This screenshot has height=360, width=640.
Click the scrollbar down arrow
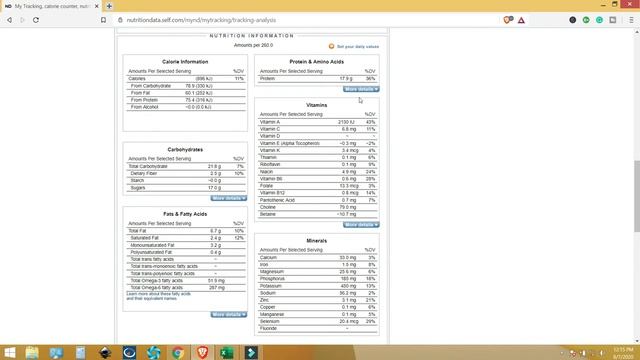point(637,341)
